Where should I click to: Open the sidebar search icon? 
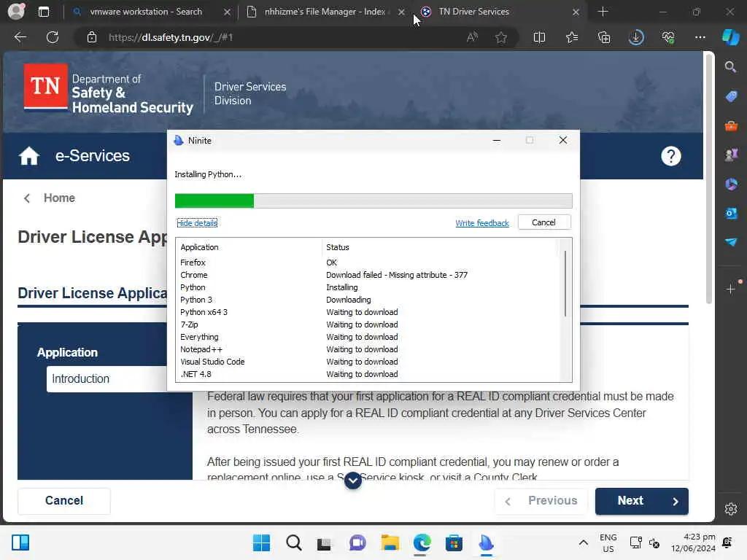coord(730,66)
